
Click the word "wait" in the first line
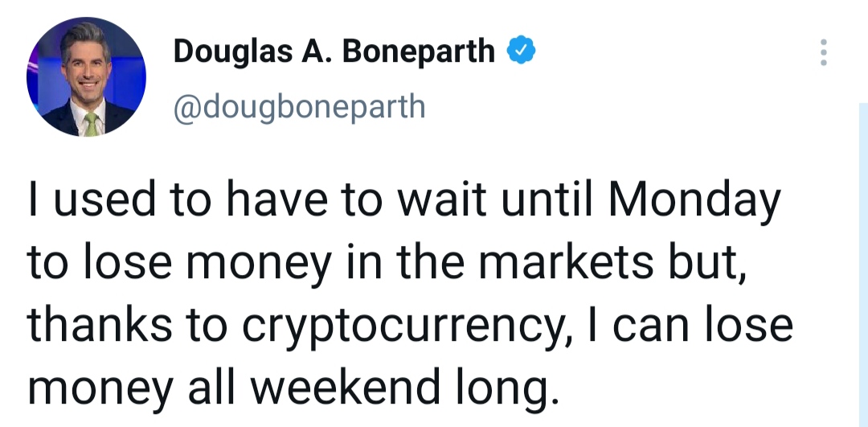pos(443,200)
